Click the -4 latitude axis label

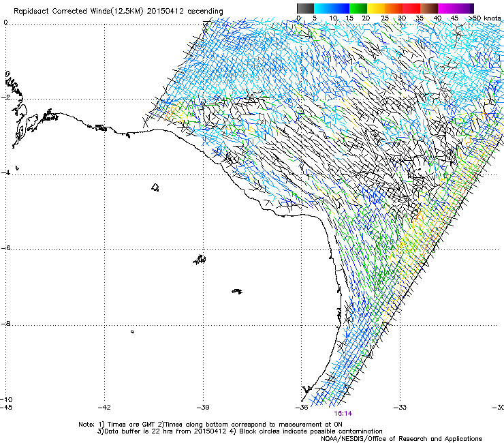pyautogui.click(x=5, y=172)
